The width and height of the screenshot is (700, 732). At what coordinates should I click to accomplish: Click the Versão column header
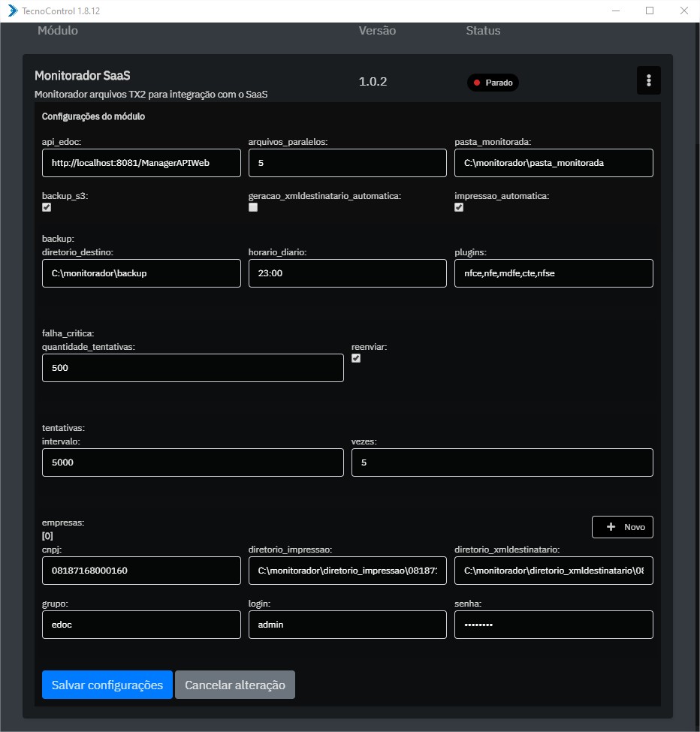click(x=377, y=30)
